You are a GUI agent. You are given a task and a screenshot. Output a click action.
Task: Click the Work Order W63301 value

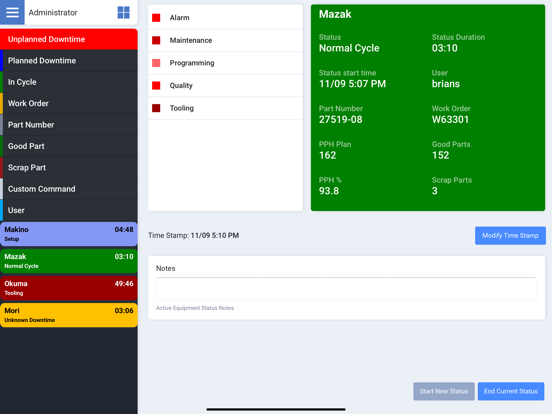coord(450,120)
